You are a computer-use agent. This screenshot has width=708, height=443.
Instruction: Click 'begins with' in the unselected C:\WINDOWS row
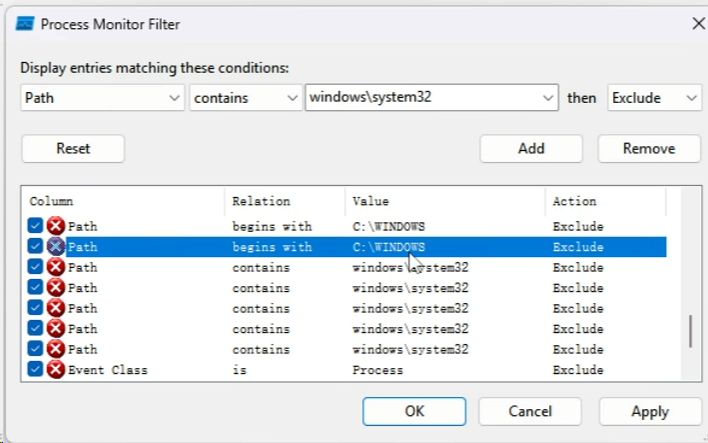pos(272,226)
